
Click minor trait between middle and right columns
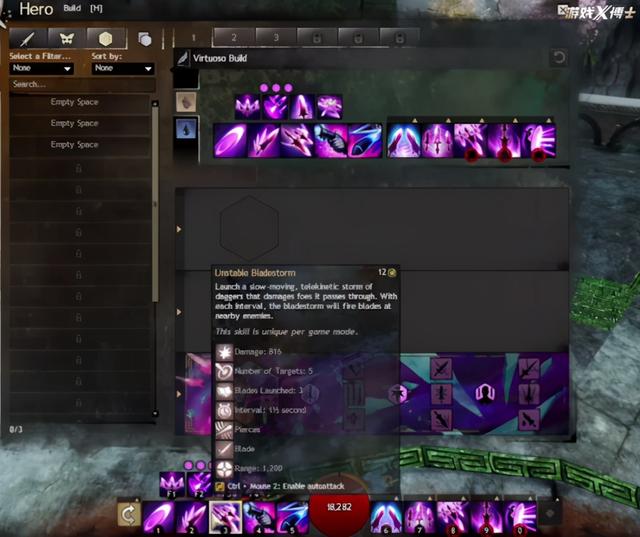485,394
